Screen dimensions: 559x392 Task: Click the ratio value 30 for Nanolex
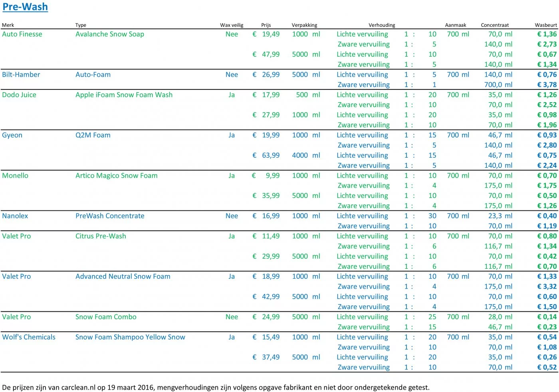[432, 216]
